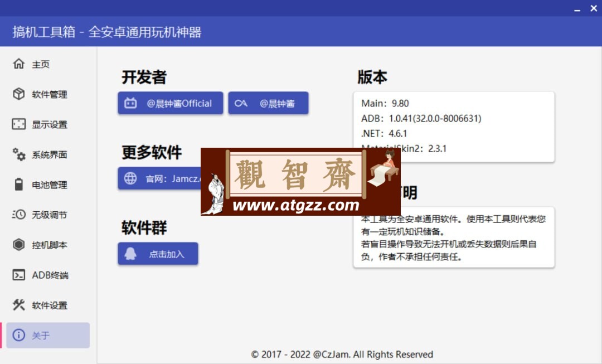Viewport: 602px width, 364px height.
Task: Click the 软件群 heading
Action: coord(144,227)
